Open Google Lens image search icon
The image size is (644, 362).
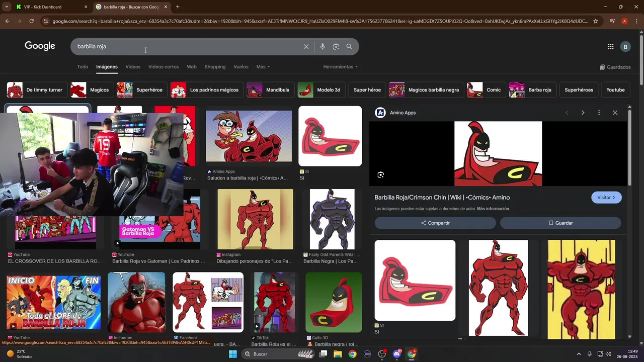(336, 47)
